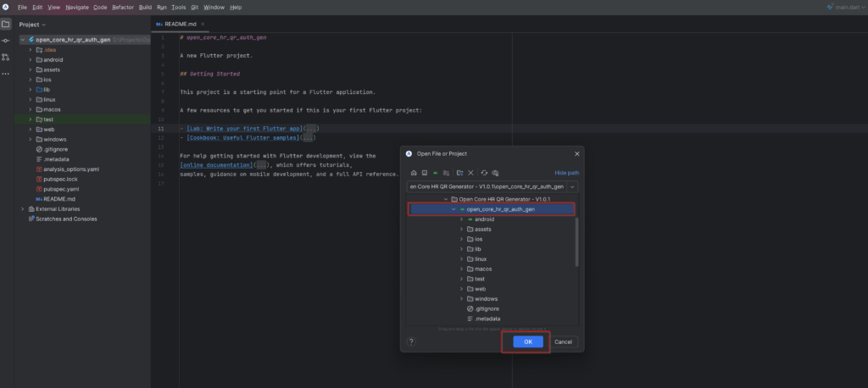
Task: Click the module directory icon in dialog toolbar
Action: point(446,173)
